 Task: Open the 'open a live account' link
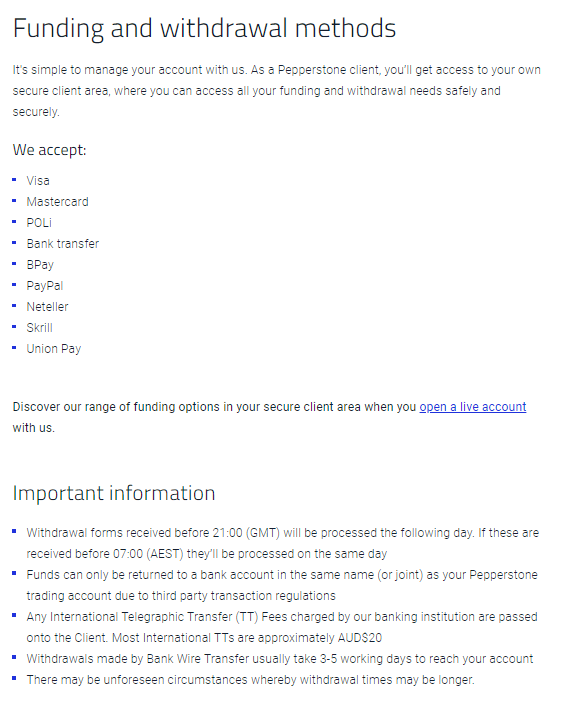click(472, 407)
